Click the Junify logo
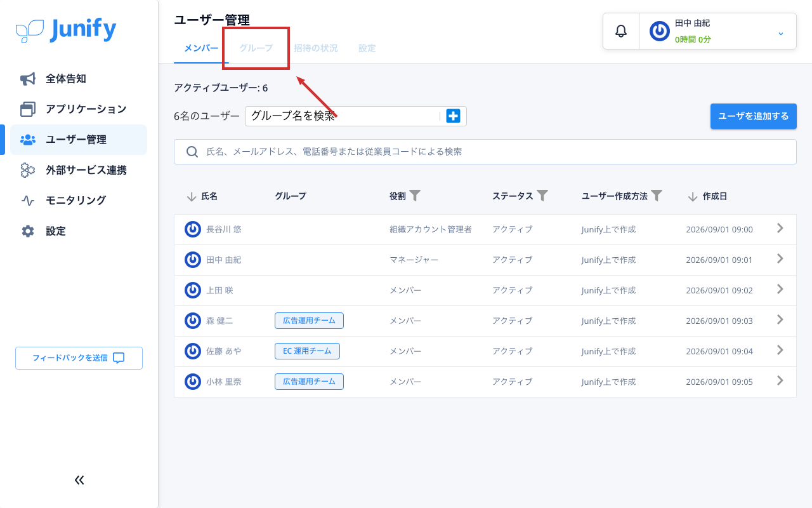The image size is (812, 508). point(66,29)
